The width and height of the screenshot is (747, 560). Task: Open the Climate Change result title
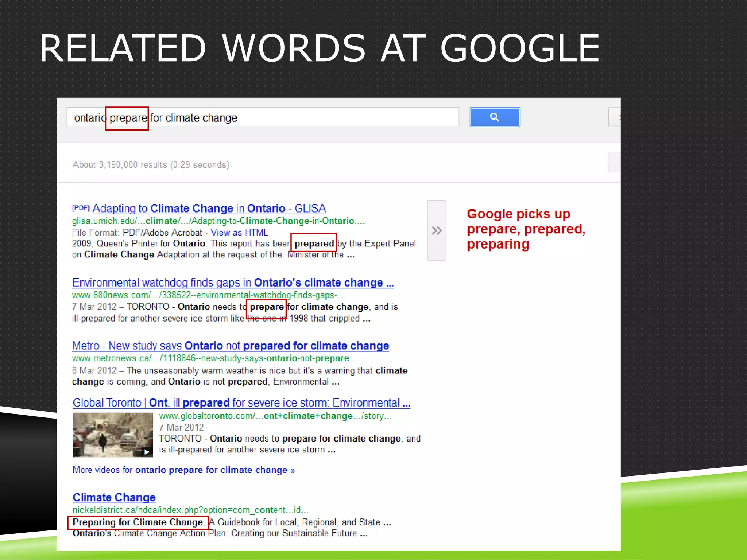[114, 497]
